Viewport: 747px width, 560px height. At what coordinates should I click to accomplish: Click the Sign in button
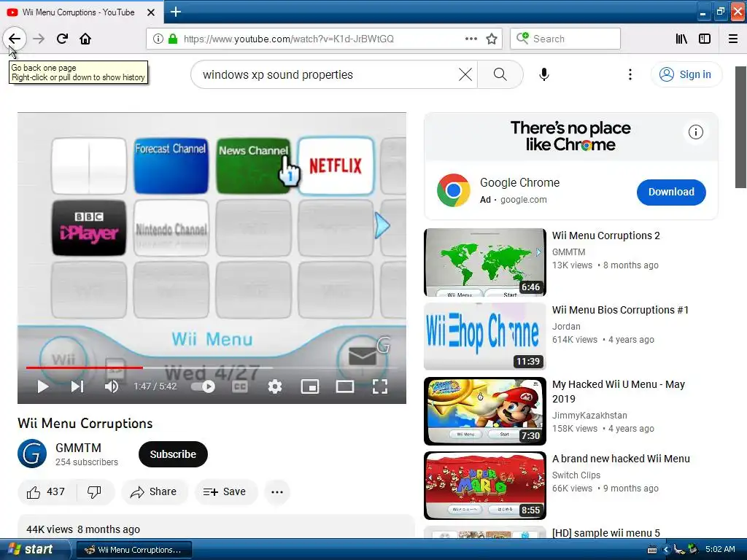[x=686, y=74]
